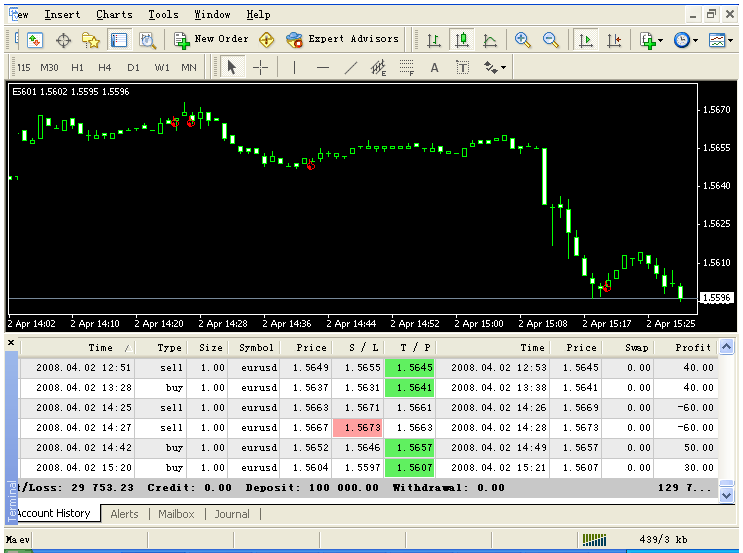Pick the Fibonacci retracement tool
Screen dimensions: 743x553
pos(406,68)
